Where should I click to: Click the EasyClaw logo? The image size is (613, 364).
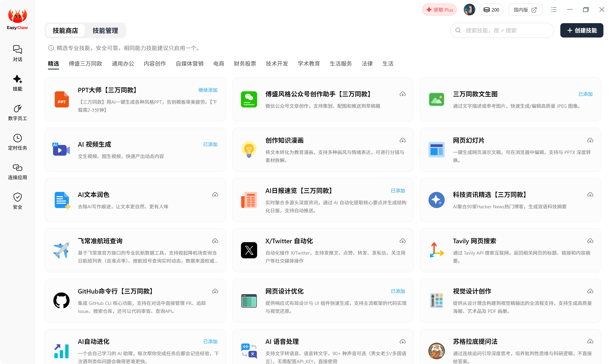(17, 19)
